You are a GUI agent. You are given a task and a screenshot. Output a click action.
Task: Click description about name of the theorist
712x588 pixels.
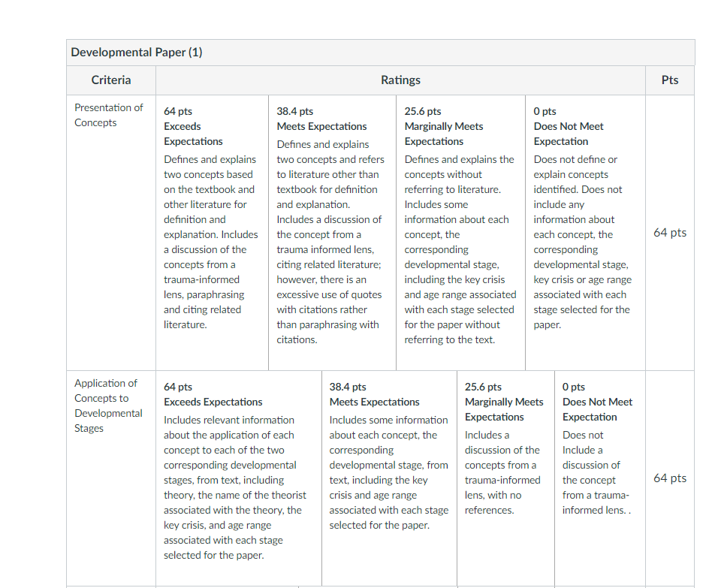(235, 487)
